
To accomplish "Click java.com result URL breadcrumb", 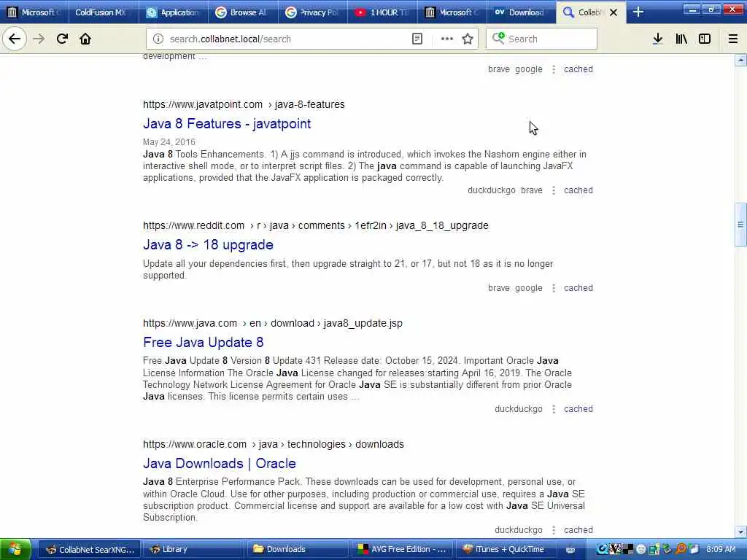I will [273, 323].
